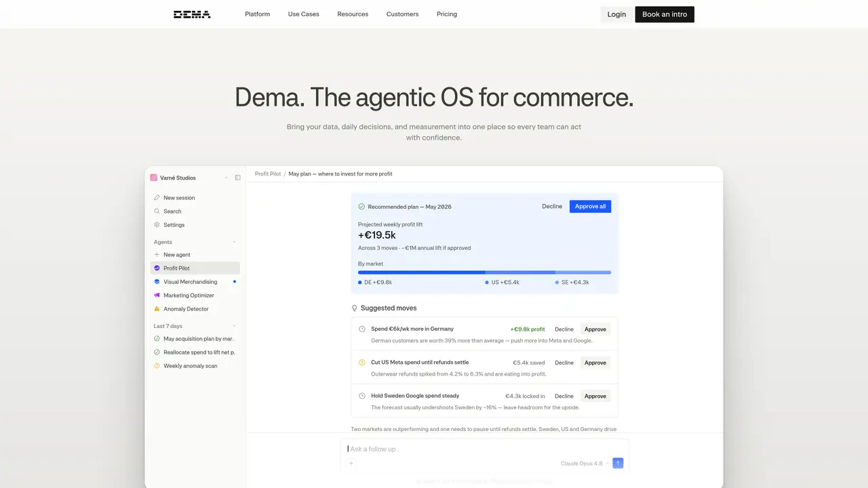Click the Approve all button
868x488 pixels.
tap(590, 207)
